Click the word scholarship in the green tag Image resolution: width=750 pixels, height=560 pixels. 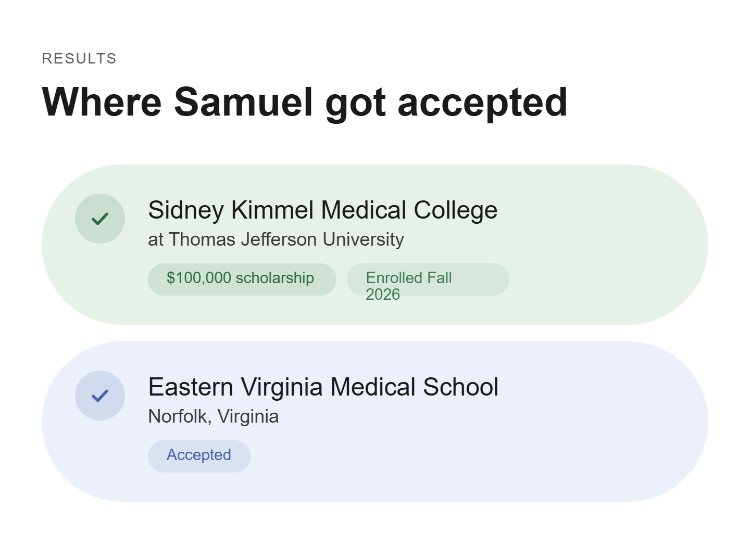(275, 278)
